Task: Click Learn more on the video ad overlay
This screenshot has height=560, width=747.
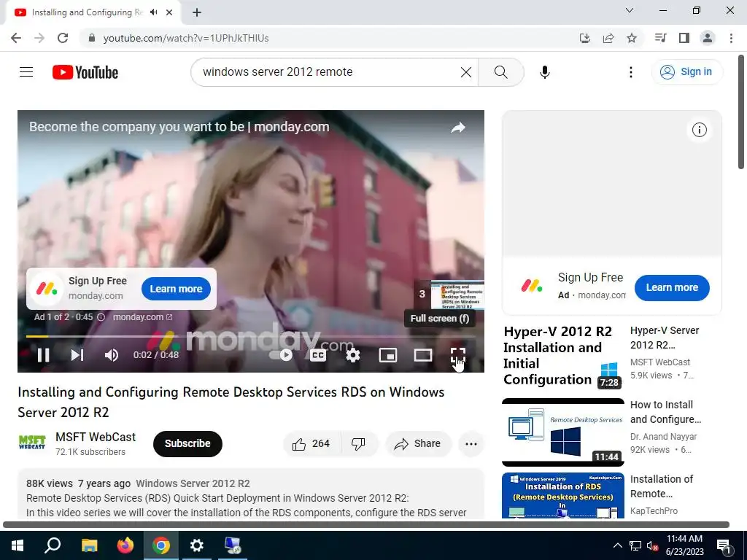Action: 177,289
